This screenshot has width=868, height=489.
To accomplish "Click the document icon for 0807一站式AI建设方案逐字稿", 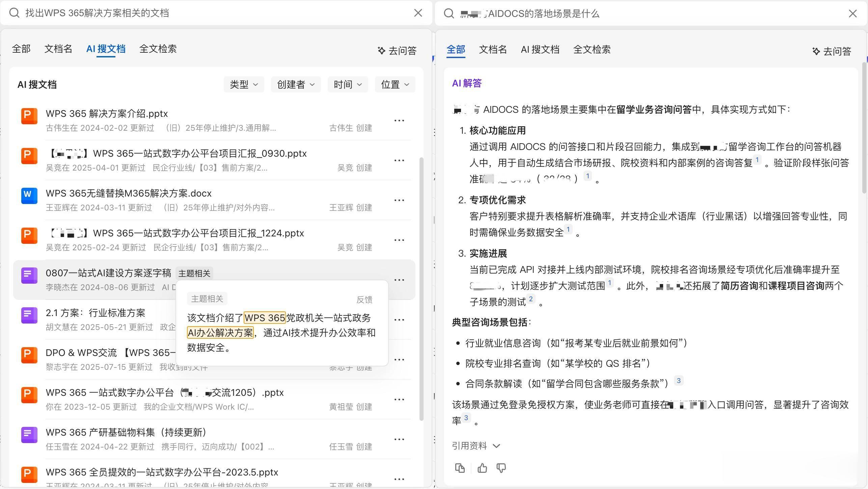I will click(x=29, y=275).
